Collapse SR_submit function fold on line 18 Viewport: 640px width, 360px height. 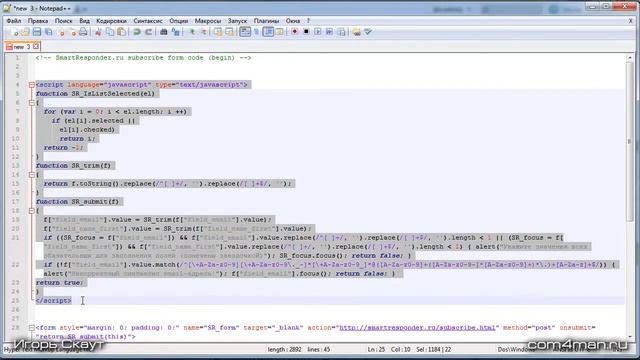[31, 211]
